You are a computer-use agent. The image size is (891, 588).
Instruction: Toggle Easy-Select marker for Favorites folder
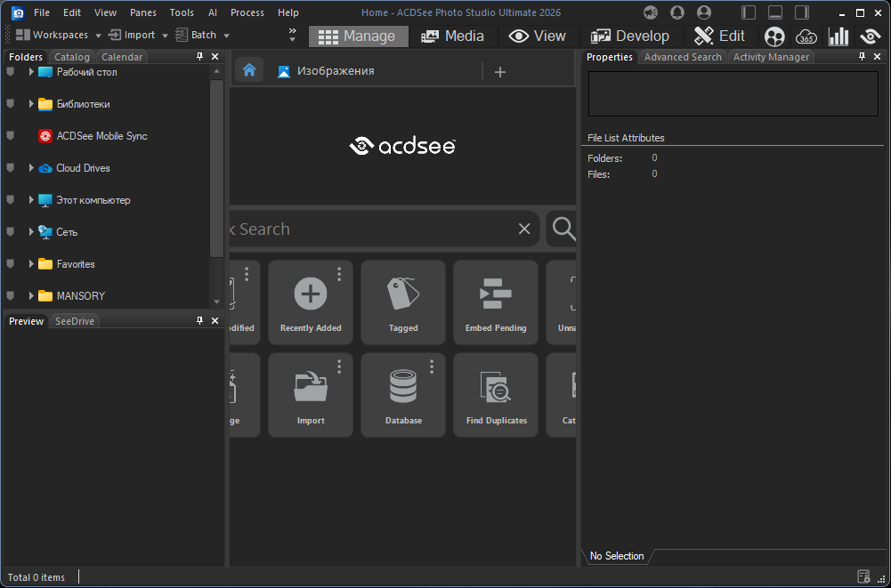[x=11, y=264]
